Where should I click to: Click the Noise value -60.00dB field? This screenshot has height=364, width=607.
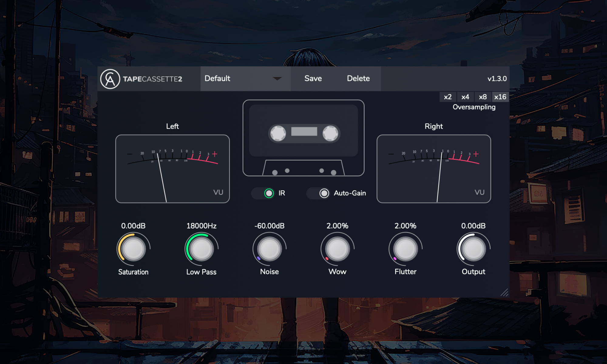269,226
